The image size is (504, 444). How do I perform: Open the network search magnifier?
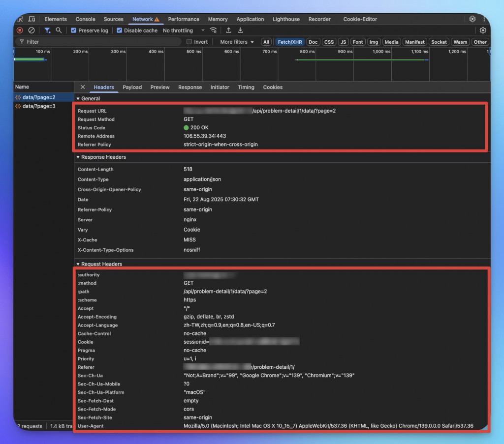[x=59, y=30]
